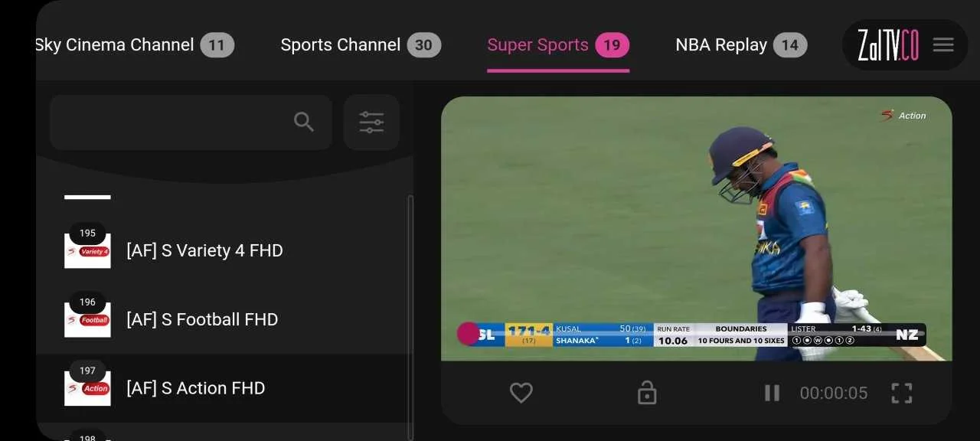
Task: Click the Super Sports count badge 19
Action: click(612, 45)
